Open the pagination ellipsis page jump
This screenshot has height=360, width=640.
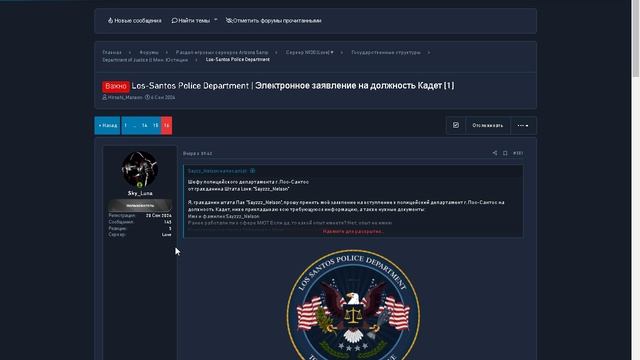tap(134, 125)
